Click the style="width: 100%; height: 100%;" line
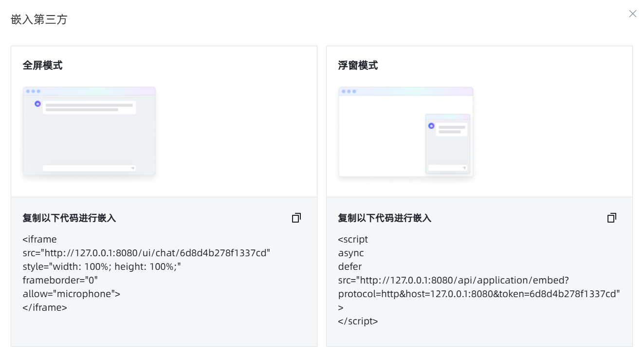The image size is (644, 358). [x=102, y=266]
